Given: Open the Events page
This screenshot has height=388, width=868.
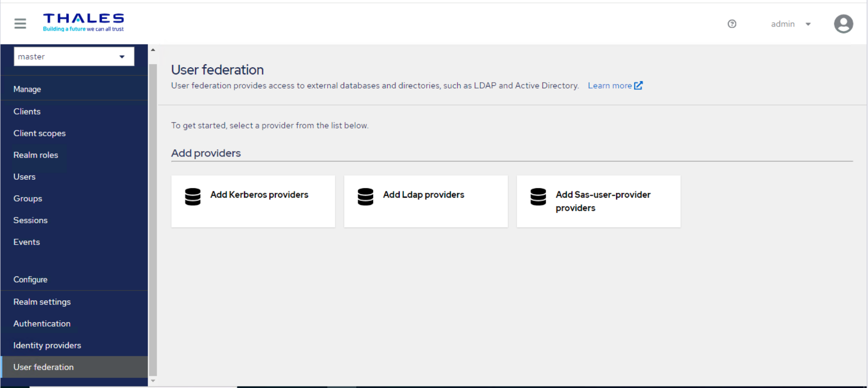Looking at the screenshot, I should pos(74,242).
